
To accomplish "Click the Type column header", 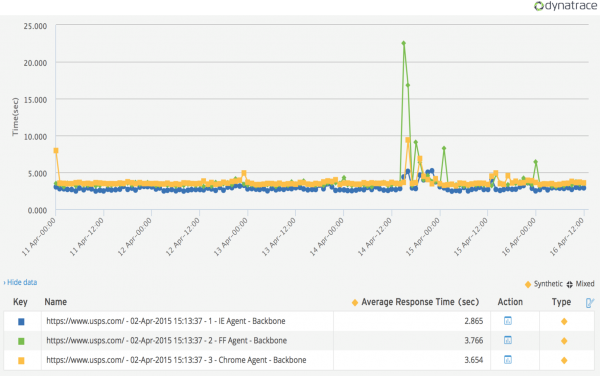I will pyautogui.click(x=561, y=302).
